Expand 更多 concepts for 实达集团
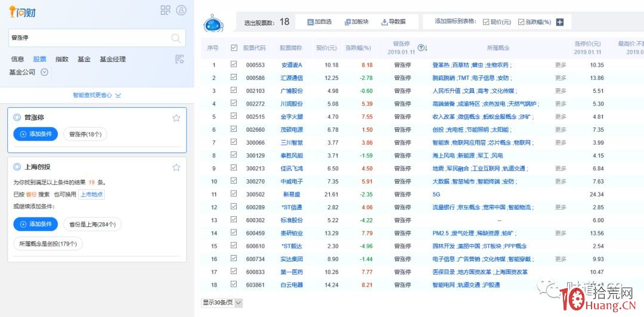This screenshot has height=317, width=644. tap(561, 259)
